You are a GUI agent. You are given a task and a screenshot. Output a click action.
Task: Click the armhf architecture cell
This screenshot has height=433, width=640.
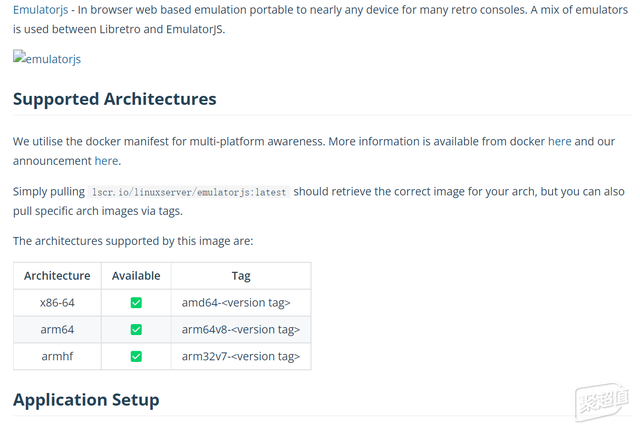click(x=57, y=356)
